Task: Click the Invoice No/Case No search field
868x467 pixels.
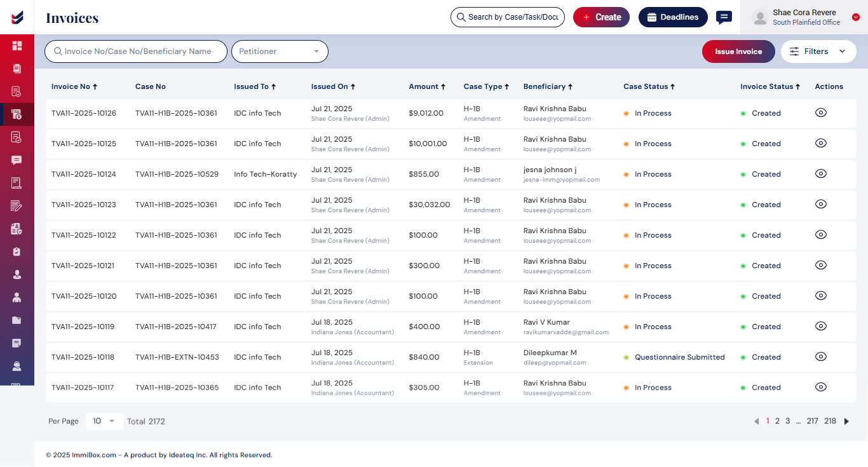Action: [136, 51]
